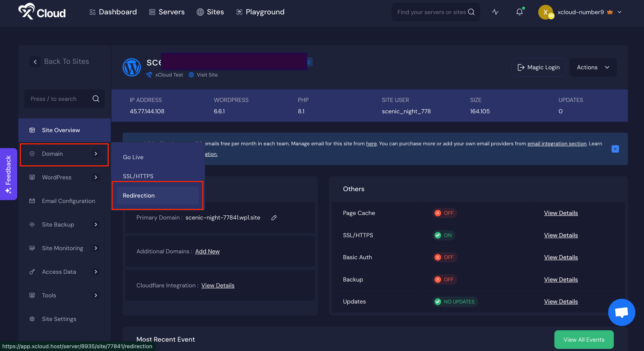
Task: Click Add New additional domain link
Action: click(207, 251)
